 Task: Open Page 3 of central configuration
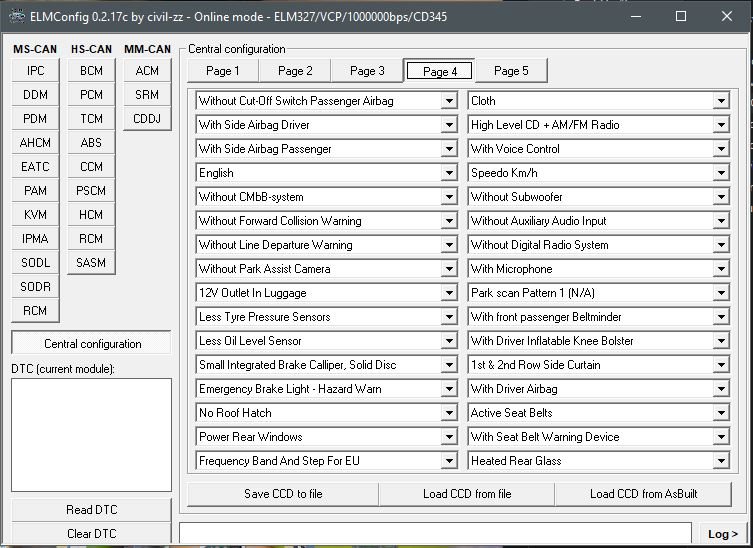pyautogui.click(x=367, y=71)
